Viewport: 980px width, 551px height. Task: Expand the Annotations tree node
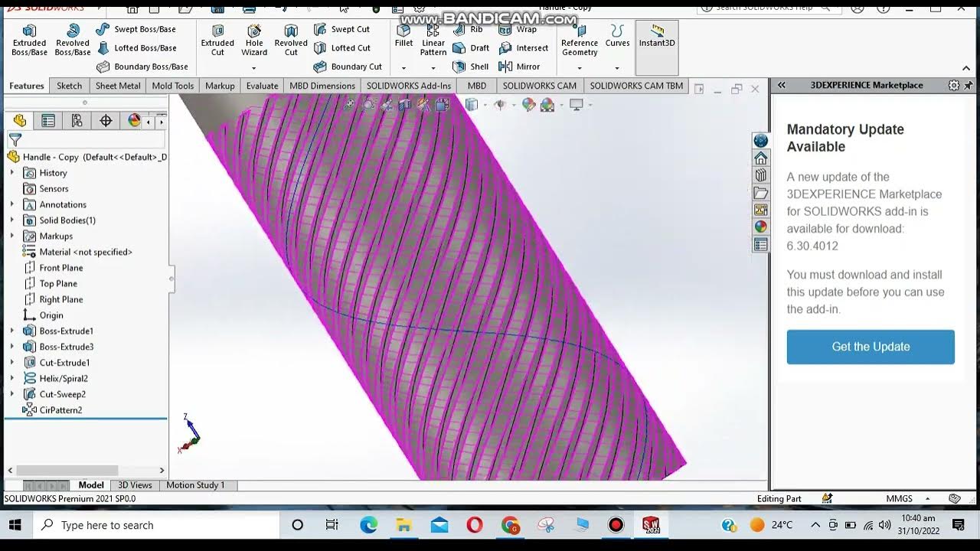click(11, 204)
